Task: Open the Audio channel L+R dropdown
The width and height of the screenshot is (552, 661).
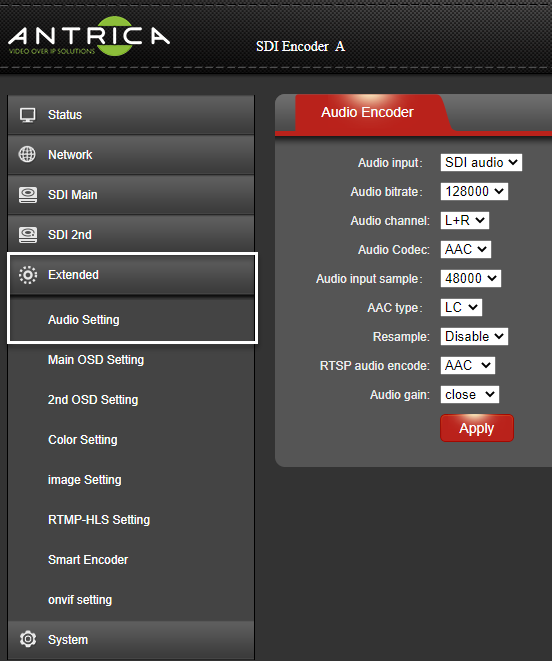Action: coord(465,220)
